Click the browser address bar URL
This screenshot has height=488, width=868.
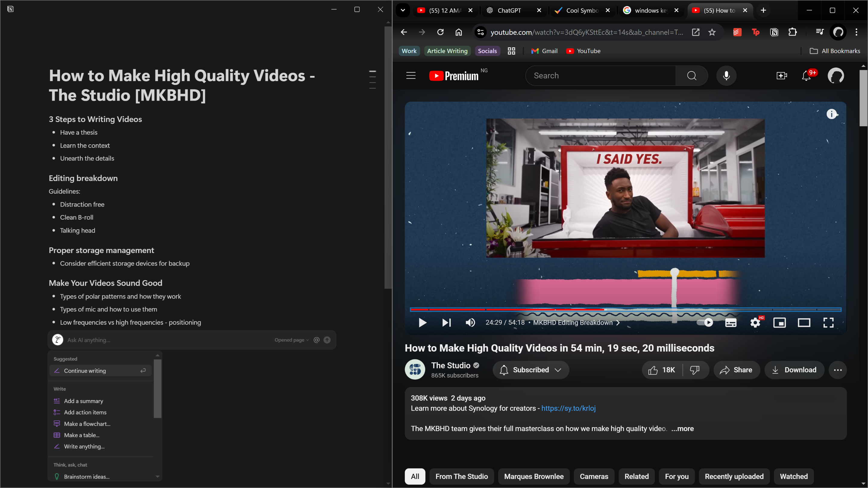click(x=586, y=32)
